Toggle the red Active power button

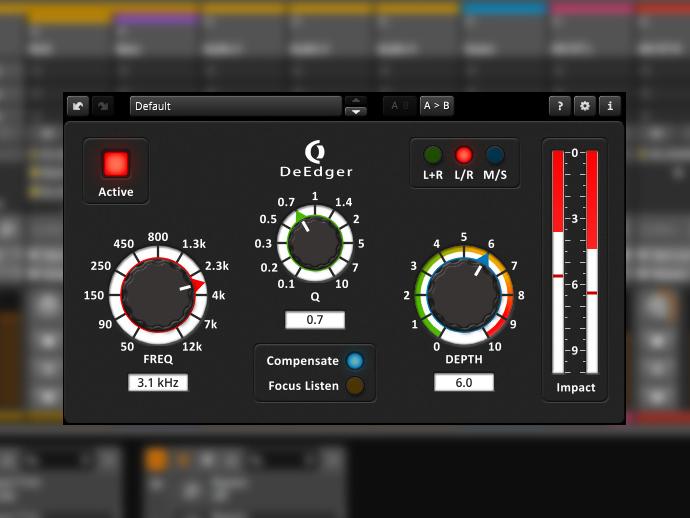click(x=116, y=163)
